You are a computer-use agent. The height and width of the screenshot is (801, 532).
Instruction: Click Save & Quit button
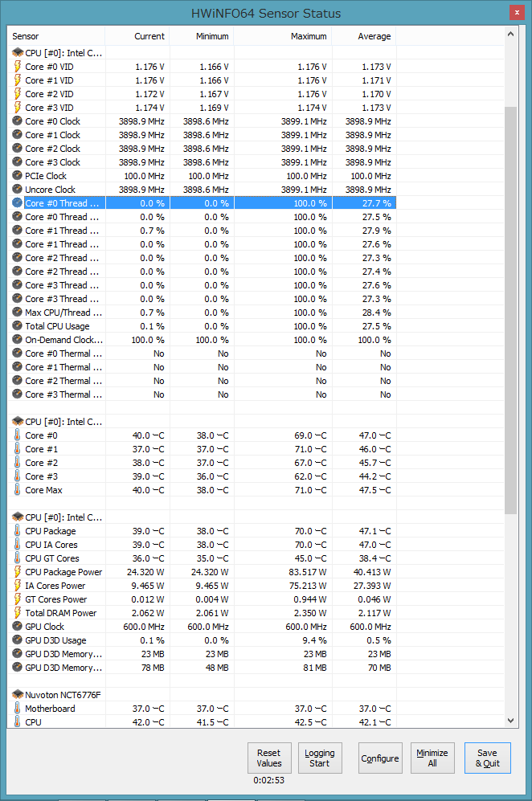coord(488,758)
